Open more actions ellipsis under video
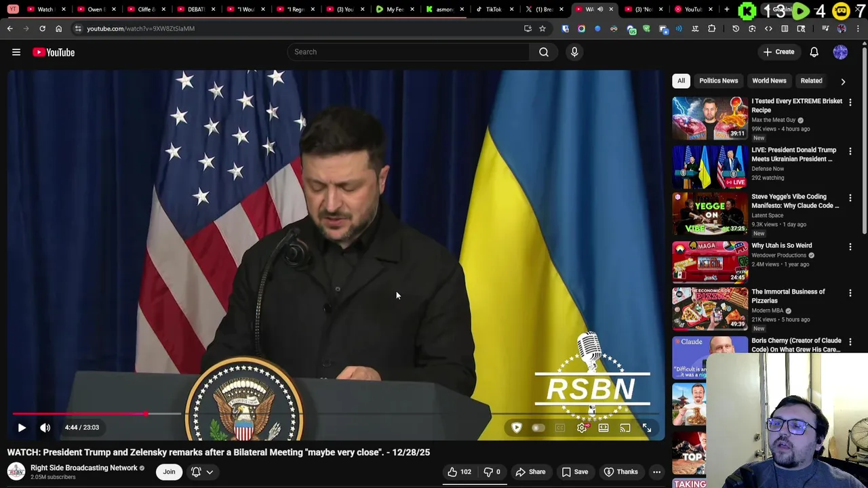Screen dimensions: 868x488 [656, 472]
